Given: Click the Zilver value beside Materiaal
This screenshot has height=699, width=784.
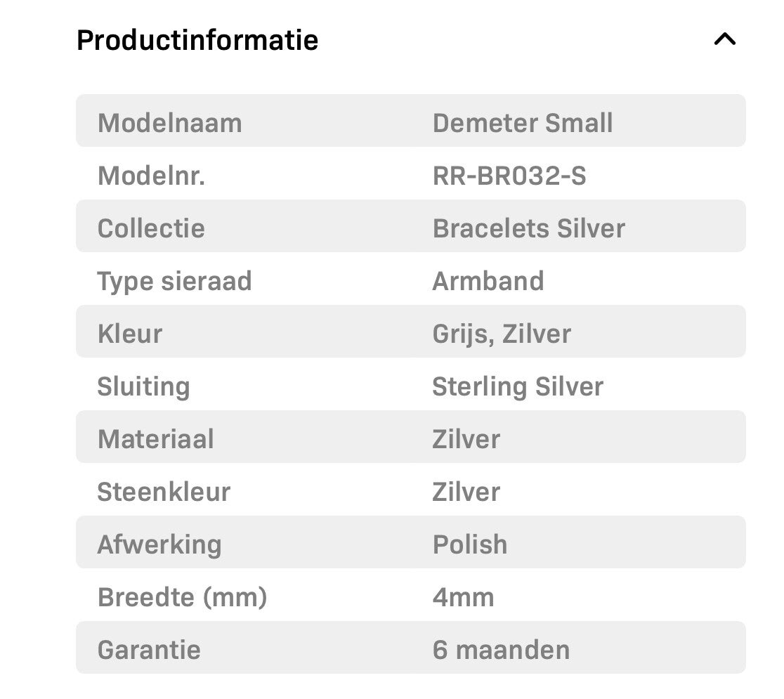Looking at the screenshot, I should 466,439.
